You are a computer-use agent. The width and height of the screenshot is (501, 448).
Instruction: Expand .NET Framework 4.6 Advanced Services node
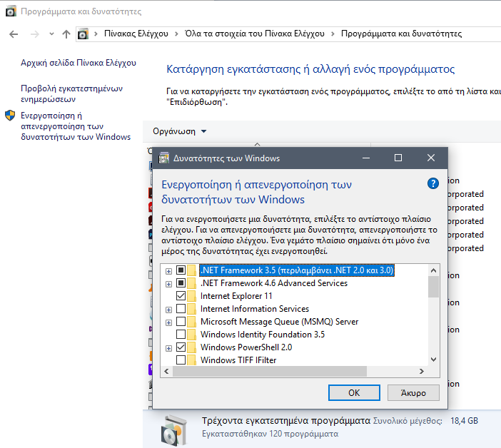click(168, 284)
